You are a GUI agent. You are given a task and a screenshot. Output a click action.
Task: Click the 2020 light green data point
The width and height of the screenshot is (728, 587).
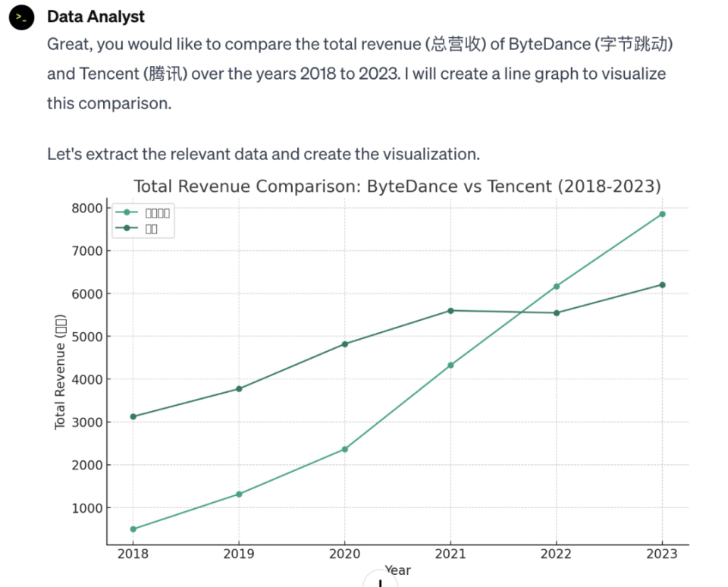pyautogui.click(x=344, y=449)
